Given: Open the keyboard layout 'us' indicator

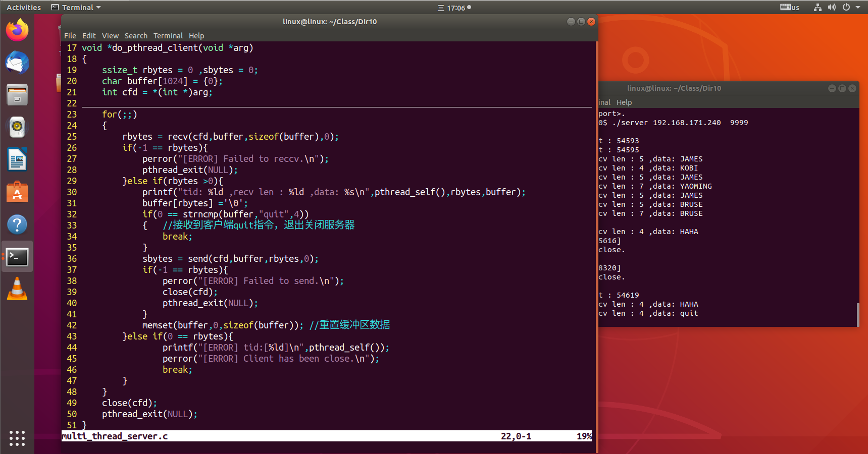Looking at the screenshot, I should [790, 7].
